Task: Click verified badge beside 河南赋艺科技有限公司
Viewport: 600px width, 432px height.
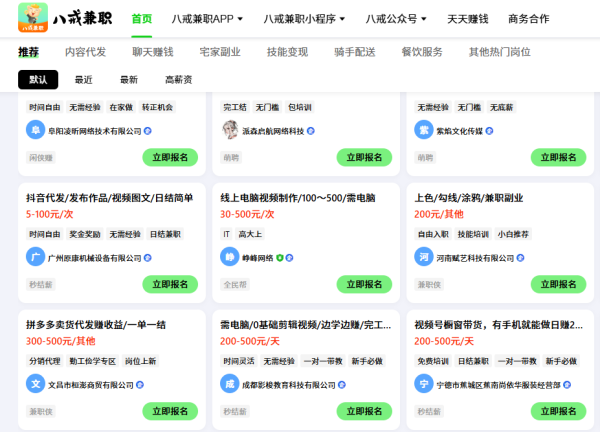Action: click(x=520, y=258)
